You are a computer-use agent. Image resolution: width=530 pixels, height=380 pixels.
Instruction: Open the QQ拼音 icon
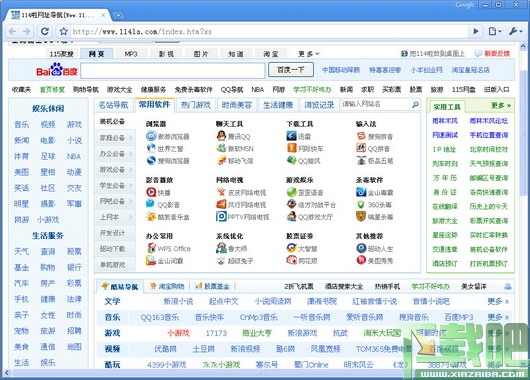click(x=361, y=148)
